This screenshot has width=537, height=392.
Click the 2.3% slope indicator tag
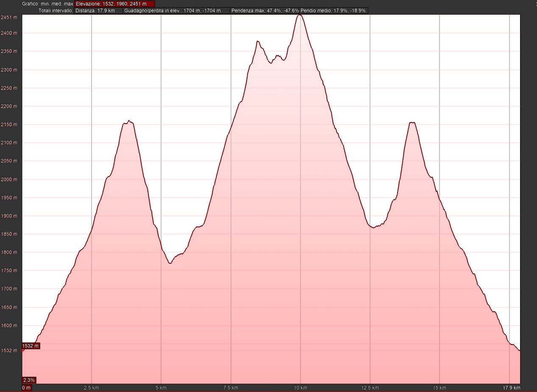29,380
